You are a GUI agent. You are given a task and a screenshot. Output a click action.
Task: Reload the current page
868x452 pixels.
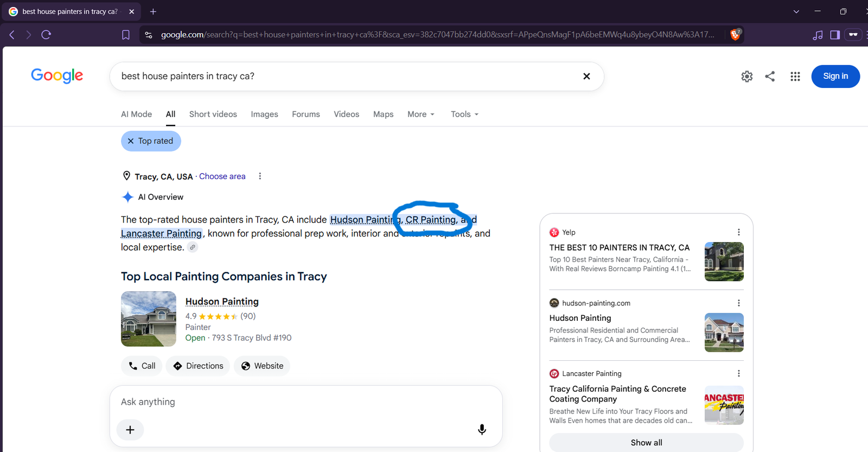tap(46, 35)
